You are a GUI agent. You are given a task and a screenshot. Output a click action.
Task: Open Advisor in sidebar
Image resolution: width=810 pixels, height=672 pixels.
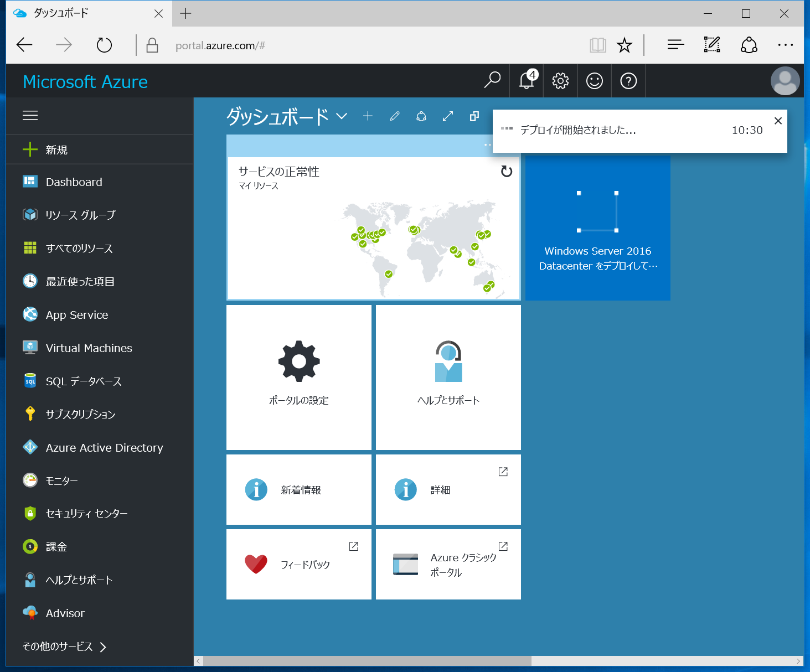[100, 613]
